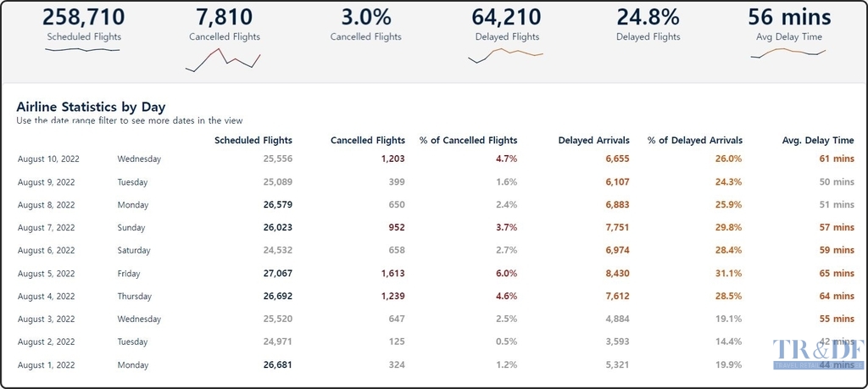This screenshot has height=389, width=868.
Task: Click the sparkline under 258,710 Scheduled Flights
Action: 83,50
